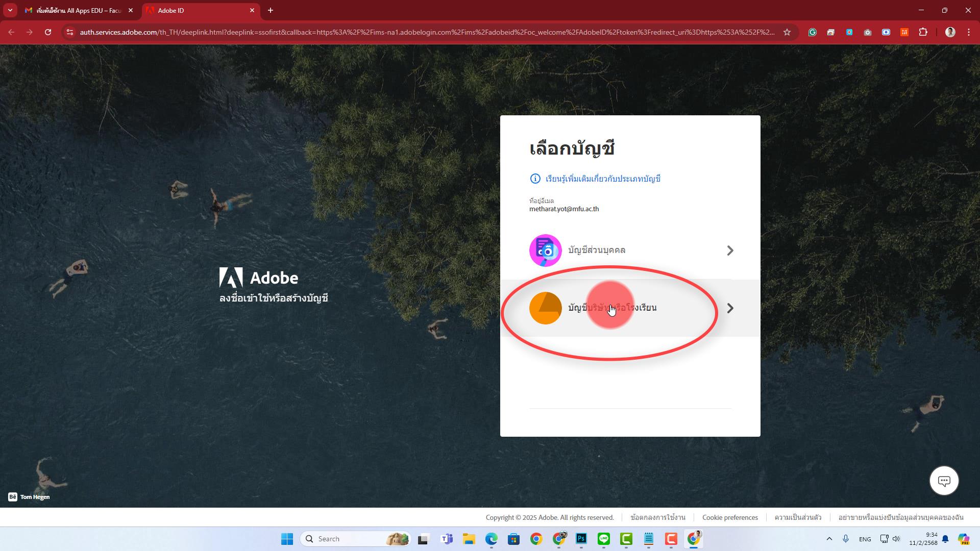980x551 pixels.
Task: Go forward in browser history
Action: click(x=30, y=32)
